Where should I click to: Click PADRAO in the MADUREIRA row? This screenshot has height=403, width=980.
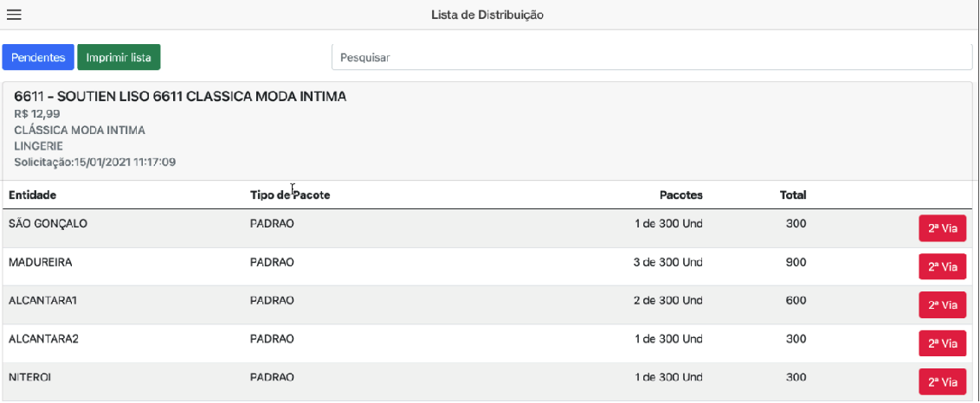point(272,262)
